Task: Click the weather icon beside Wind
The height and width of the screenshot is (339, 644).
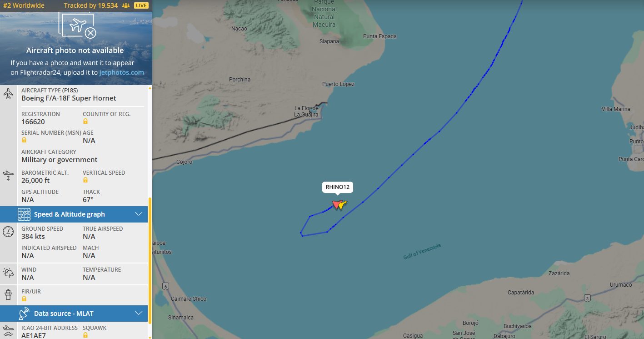Action: pyautogui.click(x=8, y=273)
